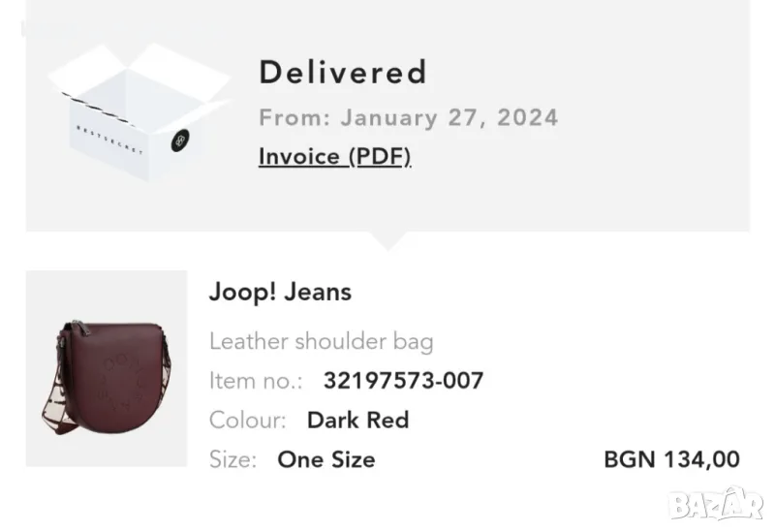Click the Size label
This screenshot has width=775, height=532.
[232, 459]
